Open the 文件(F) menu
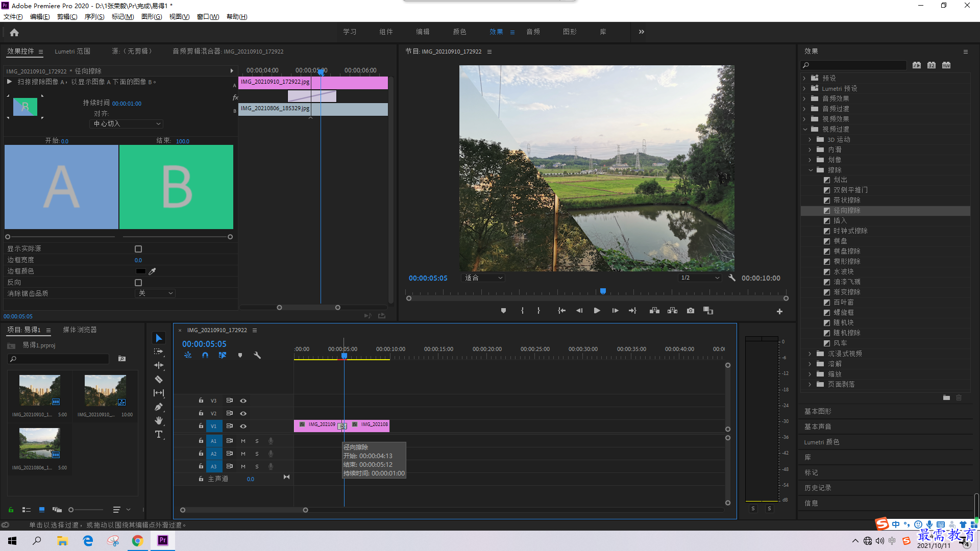The image size is (980, 551). [x=13, y=17]
